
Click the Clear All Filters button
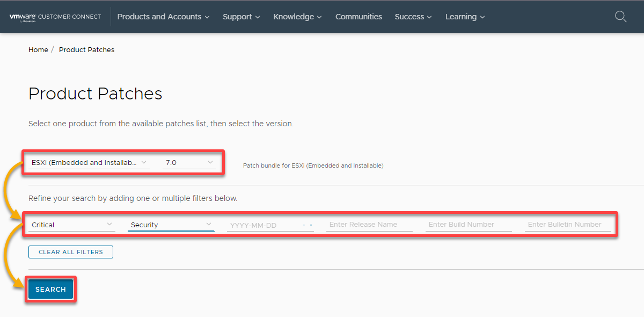coord(71,252)
